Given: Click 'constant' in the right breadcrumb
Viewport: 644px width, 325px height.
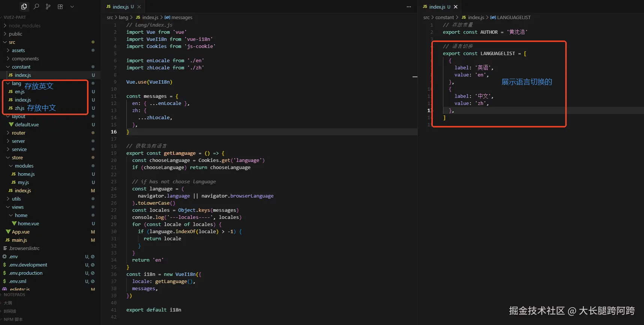Looking at the screenshot, I should [444, 17].
